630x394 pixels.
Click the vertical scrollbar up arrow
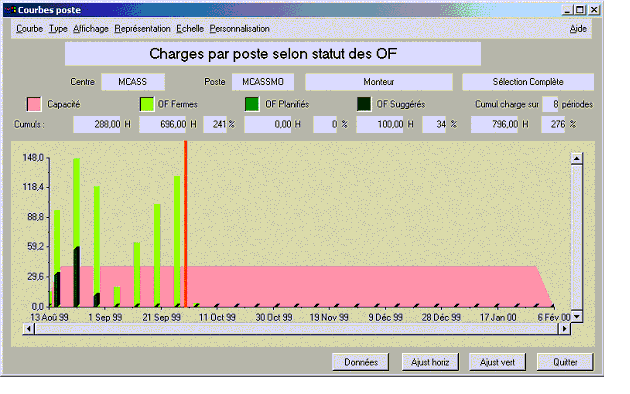pyautogui.click(x=577, y=158)
